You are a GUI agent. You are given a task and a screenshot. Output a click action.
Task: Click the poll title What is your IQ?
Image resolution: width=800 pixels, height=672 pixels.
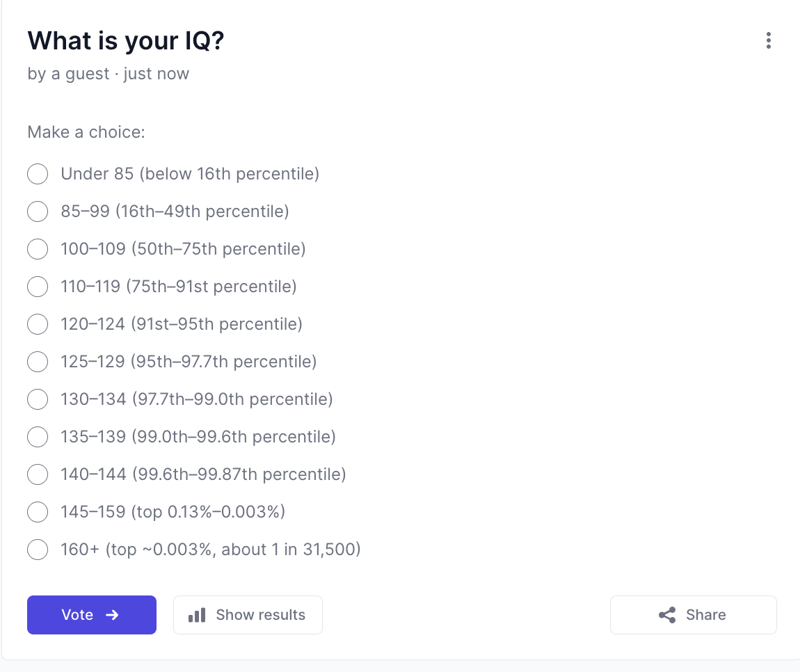tap(126, 40)
